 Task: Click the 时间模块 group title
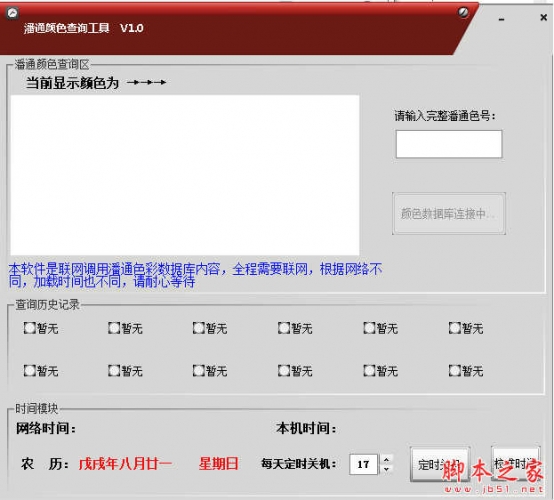[37, 408]
